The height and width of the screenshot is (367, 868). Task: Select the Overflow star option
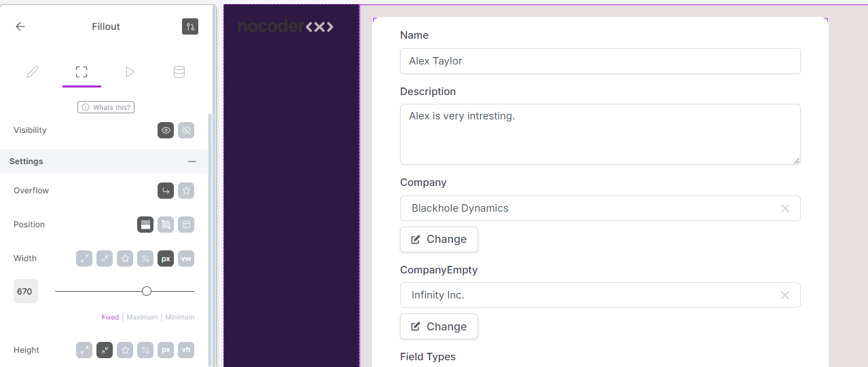click(x=186, y=191)
